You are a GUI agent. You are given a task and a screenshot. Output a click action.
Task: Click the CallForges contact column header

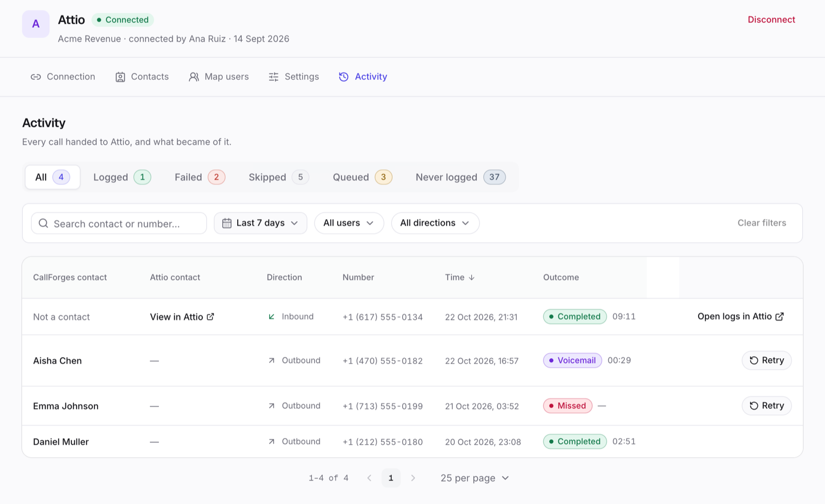(70, 277)
